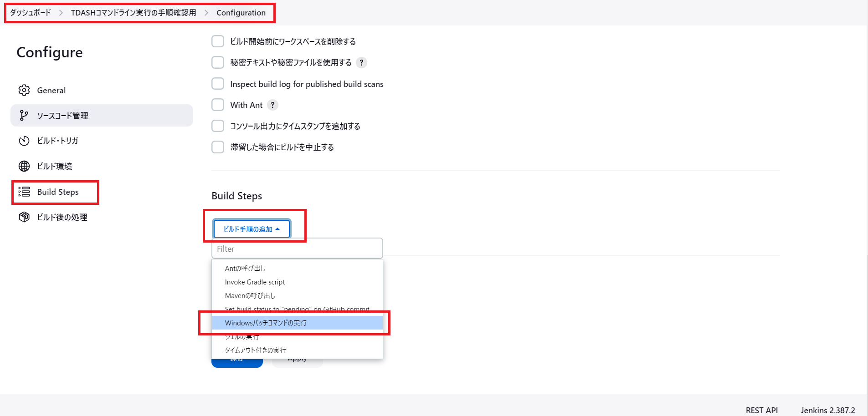Viewport: 868px width, 416px height.
Task: Click the source code management branch icon
Action: pyautogui.click(x=24, y=116)
